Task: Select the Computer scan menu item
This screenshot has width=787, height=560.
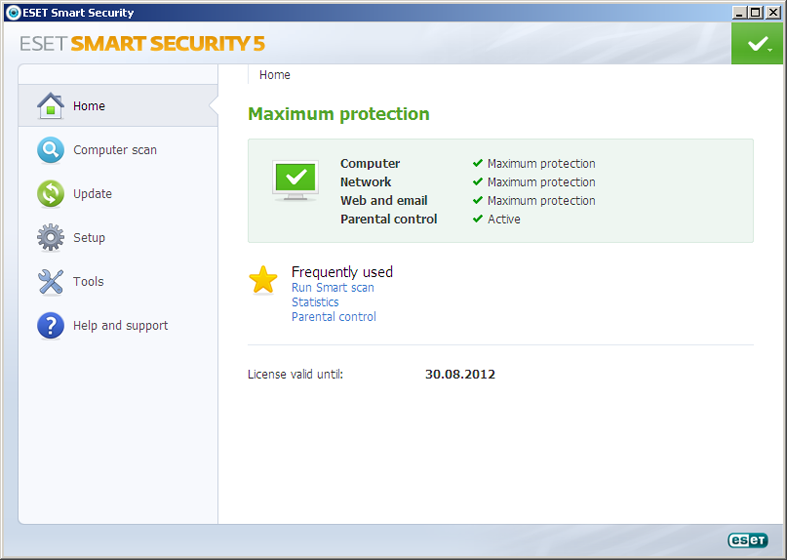Action: click(115, 150)
